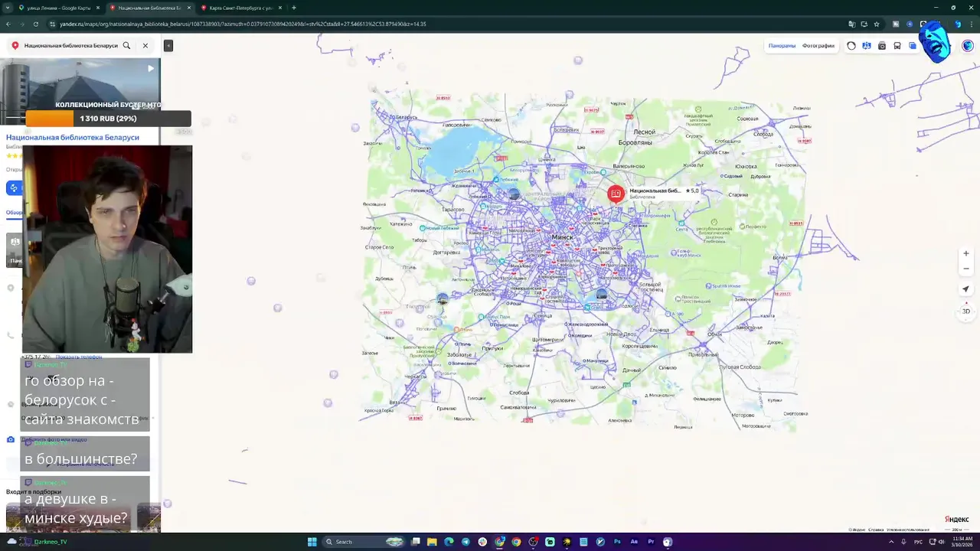
Task: Toggle the 3D map tilt button
Action: [x=966, y=311]
